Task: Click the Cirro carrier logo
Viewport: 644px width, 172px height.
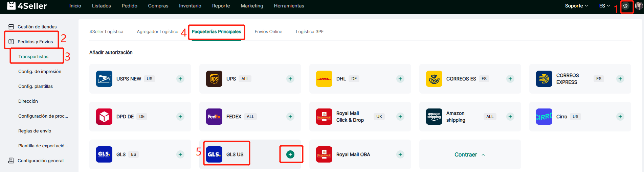Action: (544, 117)
